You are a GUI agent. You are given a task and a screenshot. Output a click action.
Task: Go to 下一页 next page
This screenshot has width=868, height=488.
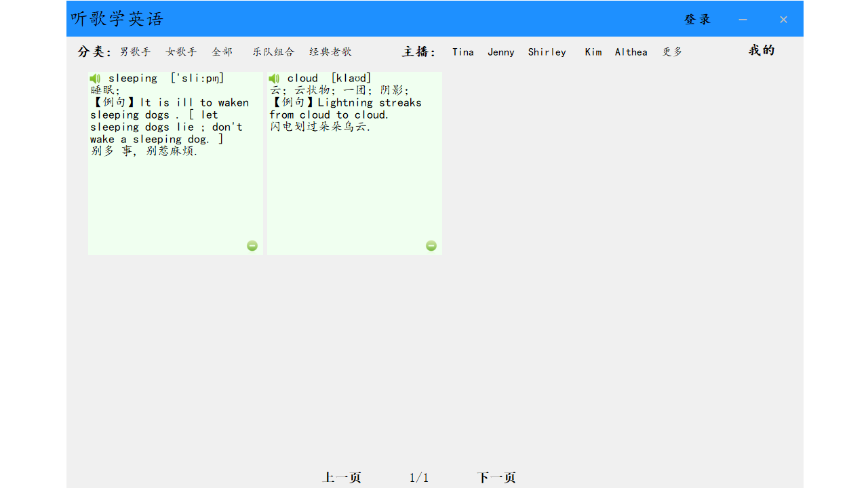(x=496, y=478)
